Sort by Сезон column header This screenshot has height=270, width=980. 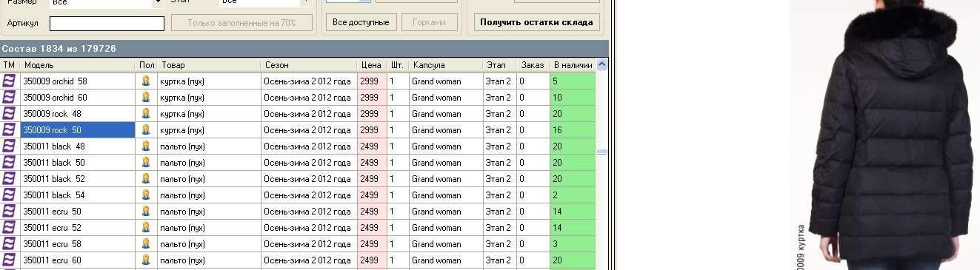pyautogui.click(x=310, y=65)
